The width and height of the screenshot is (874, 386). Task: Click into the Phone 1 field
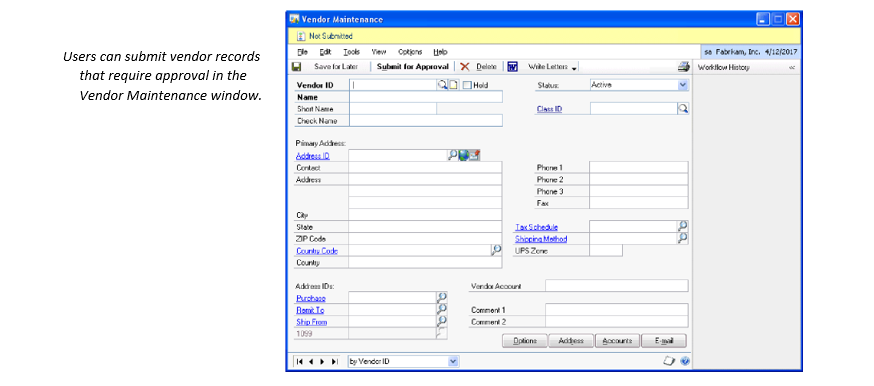pos(639,167)
